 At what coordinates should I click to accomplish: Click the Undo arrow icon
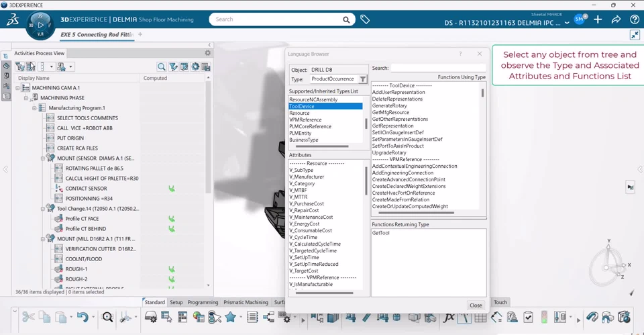83,318
